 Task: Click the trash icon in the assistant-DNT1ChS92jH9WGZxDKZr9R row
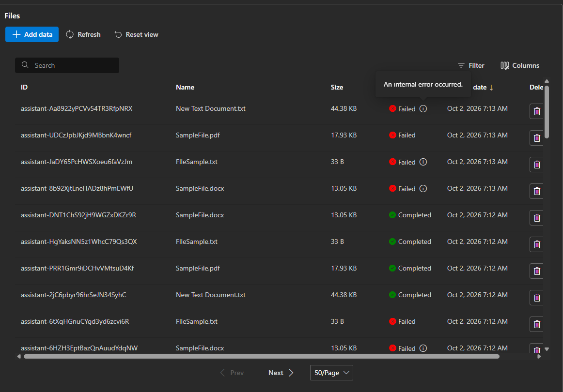(x=537, y=218)
